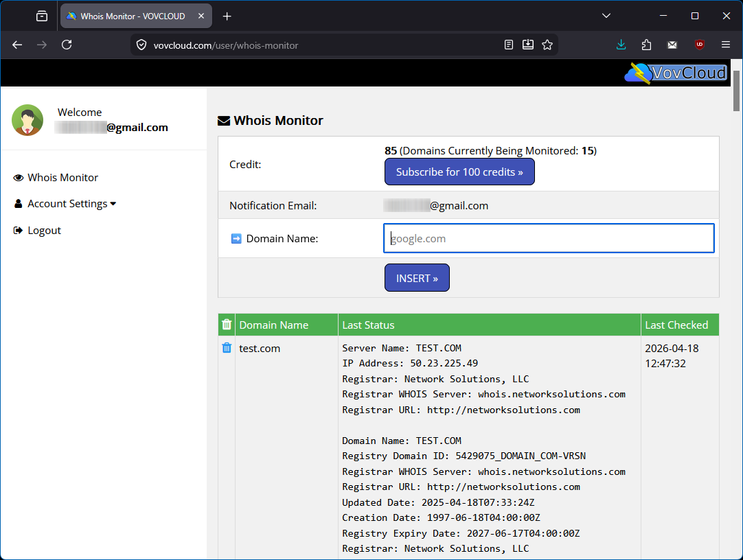This screenshot has width=743, height=560.
Task: Reload the page with refresh button
Action: [x=67, y=45]
